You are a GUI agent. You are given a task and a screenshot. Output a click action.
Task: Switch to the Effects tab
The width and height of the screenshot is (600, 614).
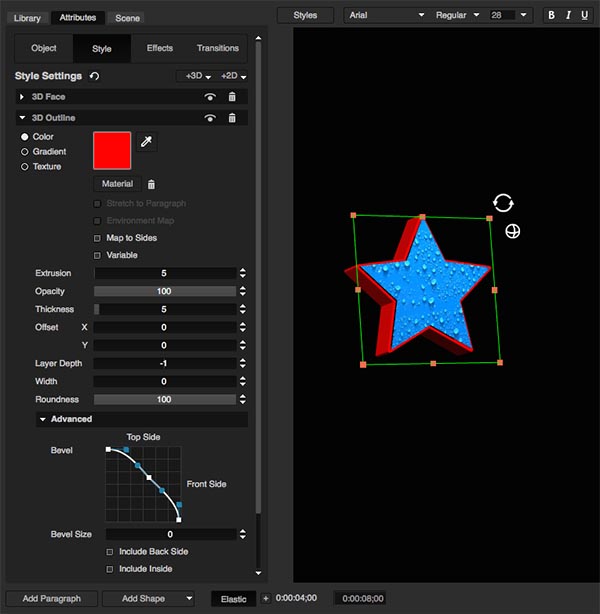pos(159,48)
